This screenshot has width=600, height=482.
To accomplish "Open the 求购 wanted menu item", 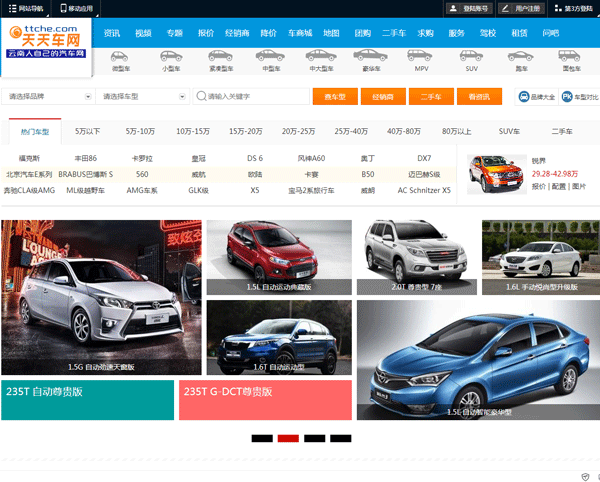I will [x=425, y=33].
